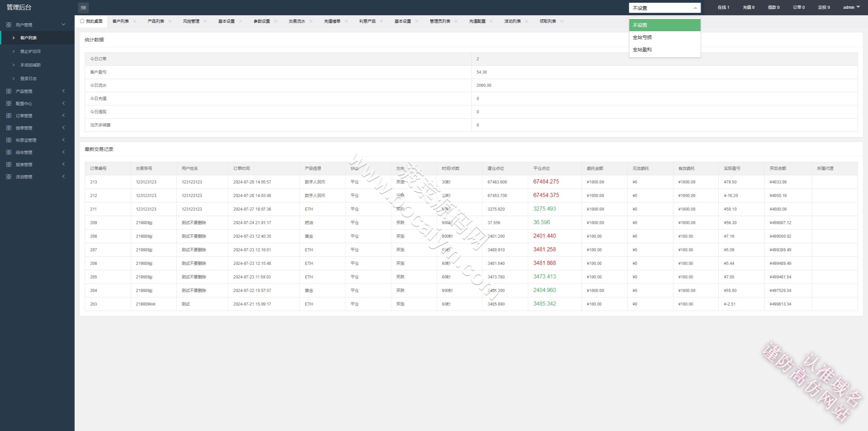Collapse the 用户管理 menu chevron
The height and width of the screenshot is (431, 868).
[63, 24]
